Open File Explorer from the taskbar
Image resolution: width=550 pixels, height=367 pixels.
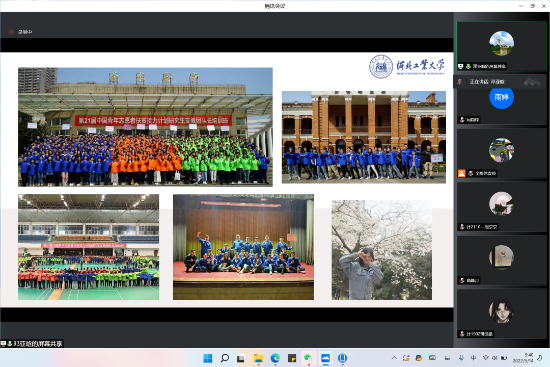pyautogui.click(x=258, y=358)
